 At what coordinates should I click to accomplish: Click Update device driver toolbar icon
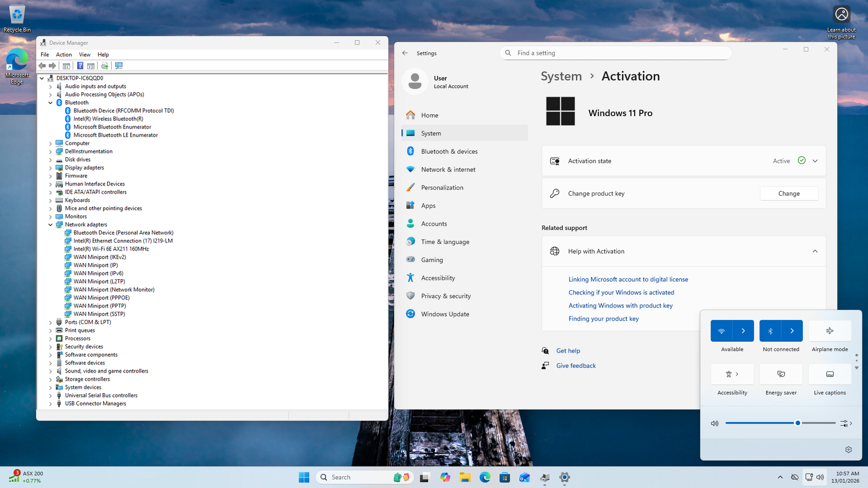[x=105, y=66]
